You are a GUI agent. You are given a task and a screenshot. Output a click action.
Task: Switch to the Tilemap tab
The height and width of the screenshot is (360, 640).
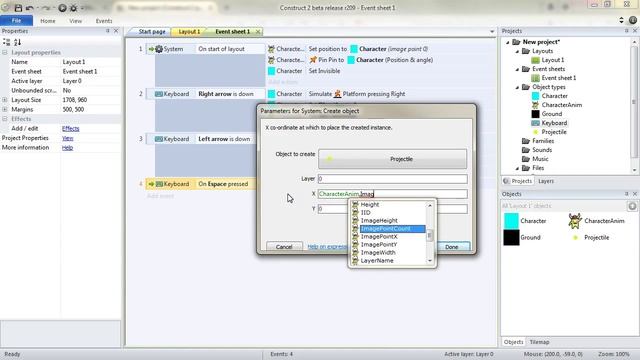(539, 342)
